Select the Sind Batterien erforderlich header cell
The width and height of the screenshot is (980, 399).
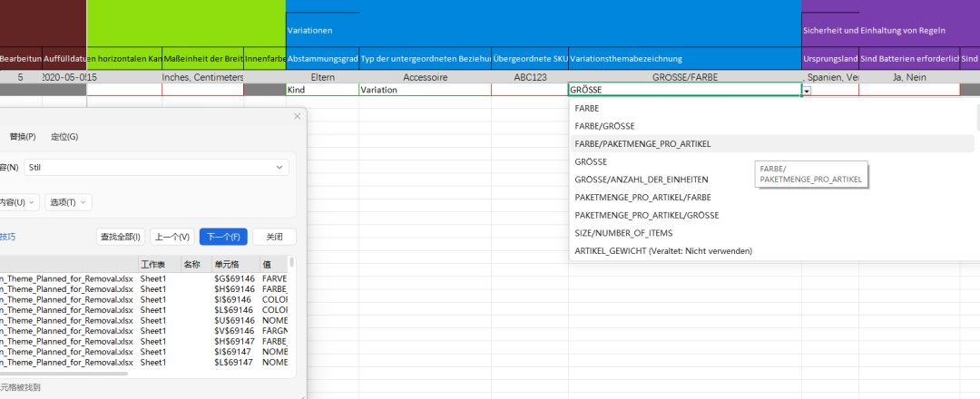pyautogui.click(x=909, y=58)
